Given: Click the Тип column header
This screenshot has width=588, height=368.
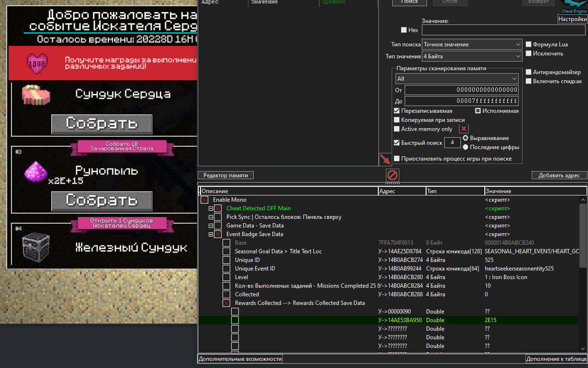Looking at the screenshot, I should (455, 191).
